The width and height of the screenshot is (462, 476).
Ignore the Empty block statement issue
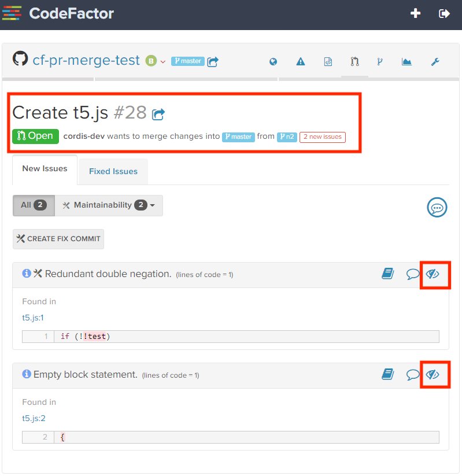click(x=433, y=375)
